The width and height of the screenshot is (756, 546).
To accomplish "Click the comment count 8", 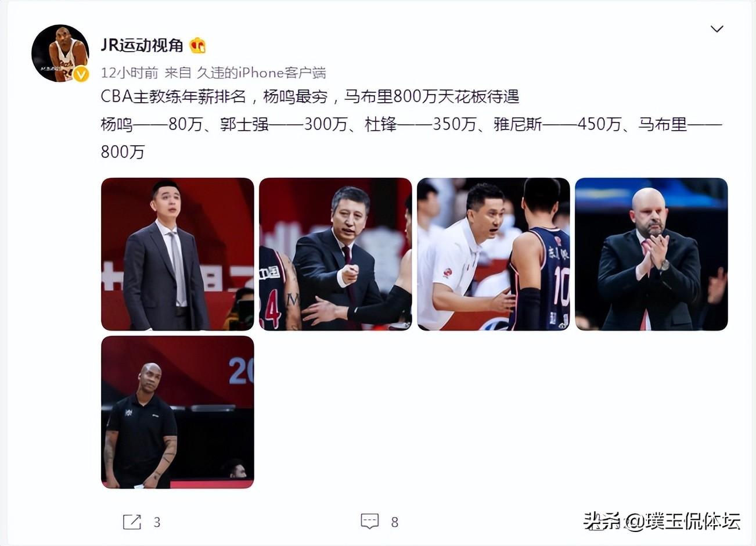I will (395, 522).
